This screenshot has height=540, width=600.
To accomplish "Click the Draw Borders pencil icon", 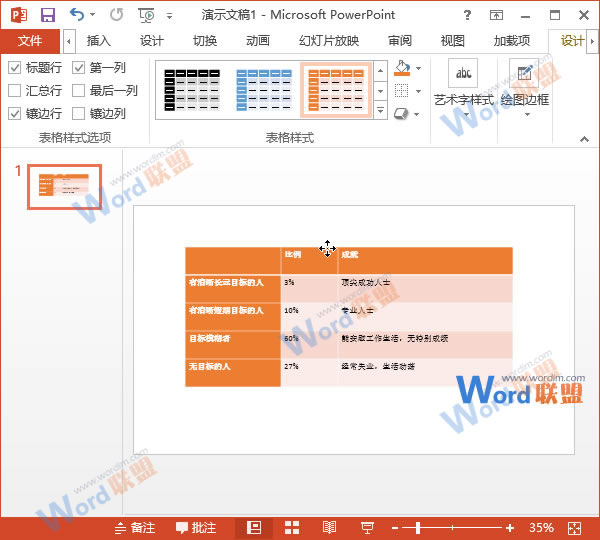I will coord(524,73).
